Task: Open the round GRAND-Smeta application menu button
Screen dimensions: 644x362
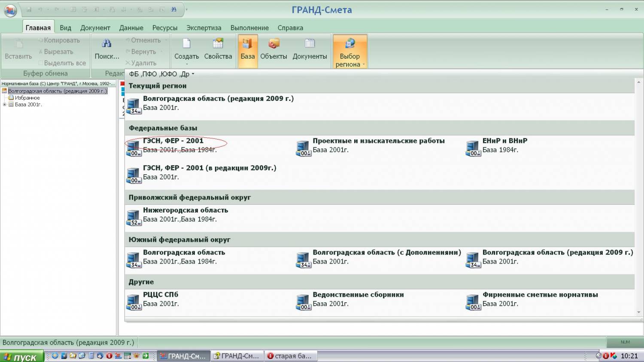Action: [x=10, y=10]
